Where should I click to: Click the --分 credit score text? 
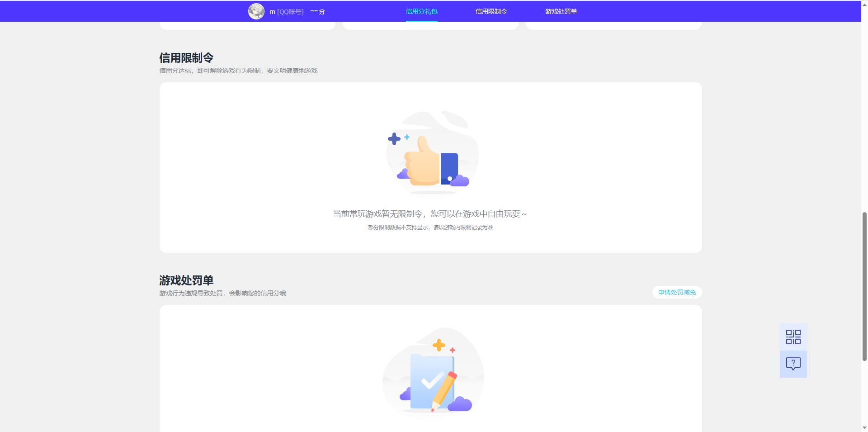pos(318,12)
